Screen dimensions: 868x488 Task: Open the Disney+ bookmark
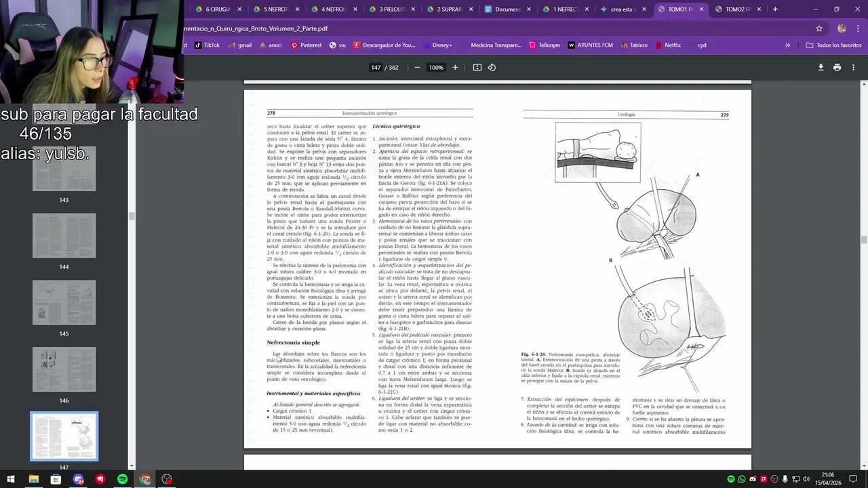437,45
